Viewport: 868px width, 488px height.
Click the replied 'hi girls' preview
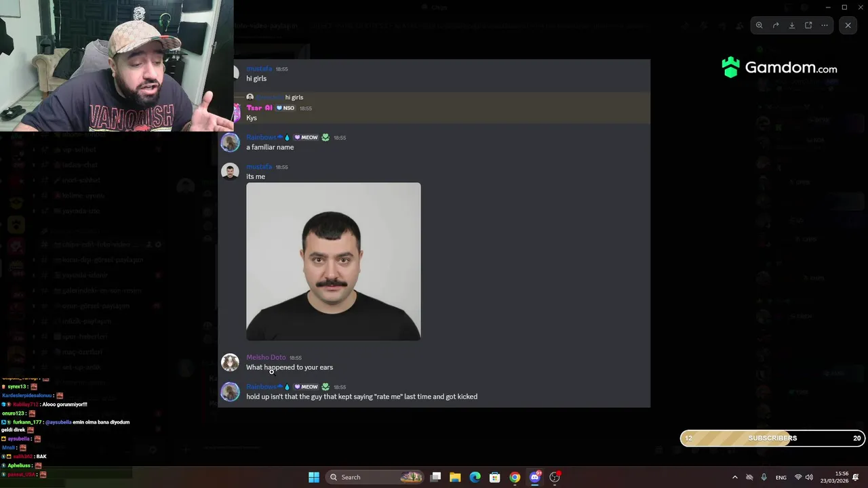pos(294,97)
